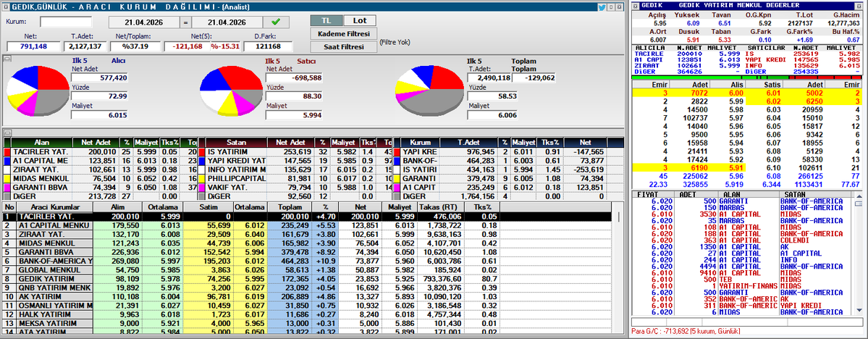
Task: Open system menu icon of Aracı Kurum Dağılımı window
Action: (x=6, y=7)
